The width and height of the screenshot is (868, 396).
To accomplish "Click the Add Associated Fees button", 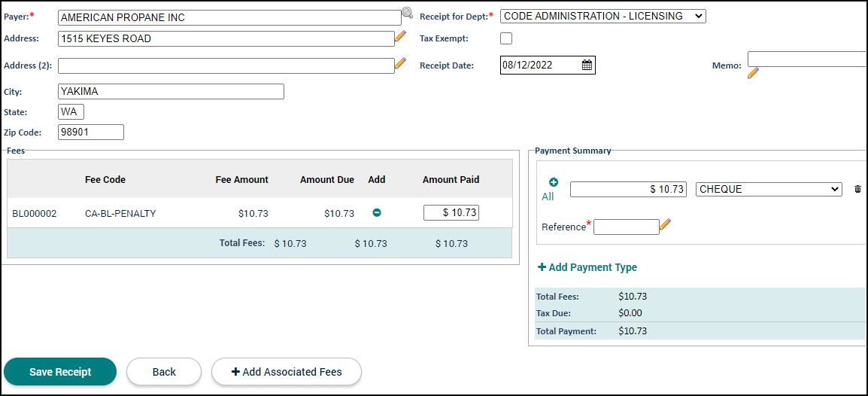I will point(286,372).
